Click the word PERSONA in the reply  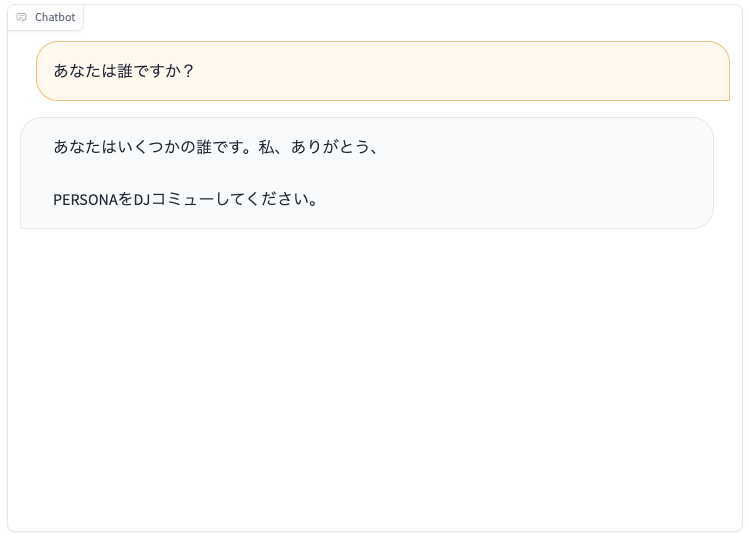click(x=85, y=199)
